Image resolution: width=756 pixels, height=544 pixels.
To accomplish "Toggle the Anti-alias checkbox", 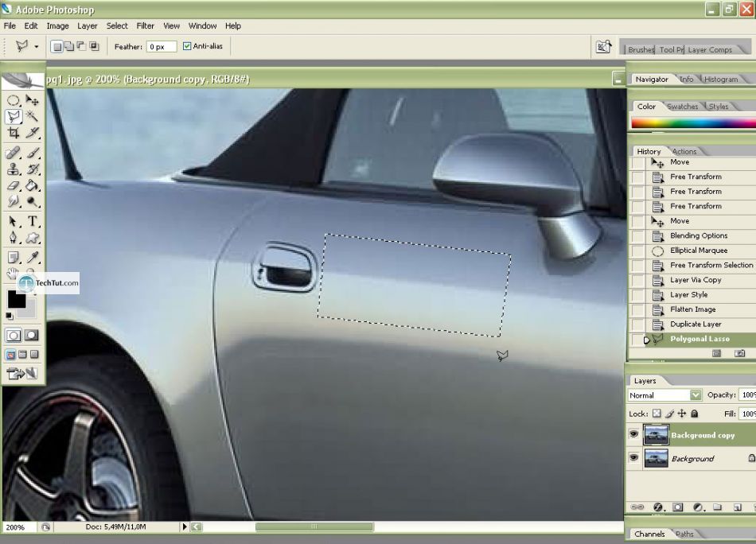I will pos(187,46).
